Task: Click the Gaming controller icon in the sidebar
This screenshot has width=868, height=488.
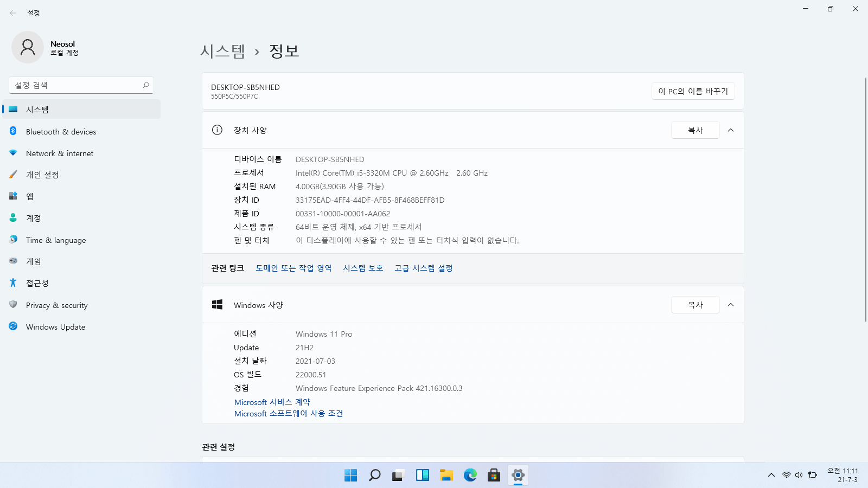Action: [x=13, y=261]
